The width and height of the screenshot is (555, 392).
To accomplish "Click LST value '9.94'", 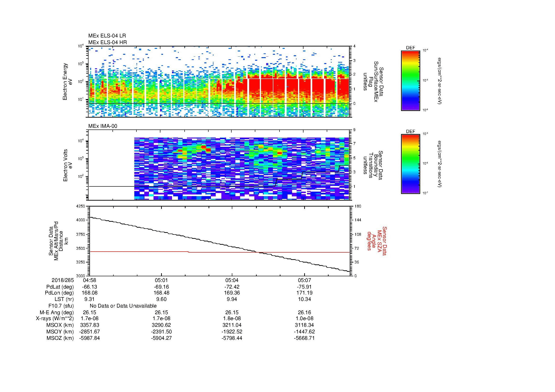I will (232, 299).
